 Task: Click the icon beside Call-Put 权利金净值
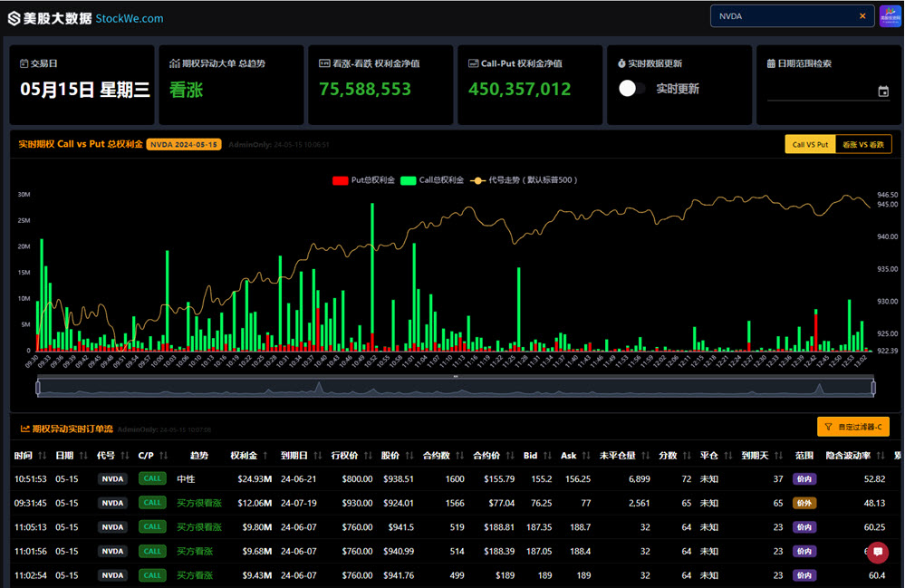coord(473,63)
